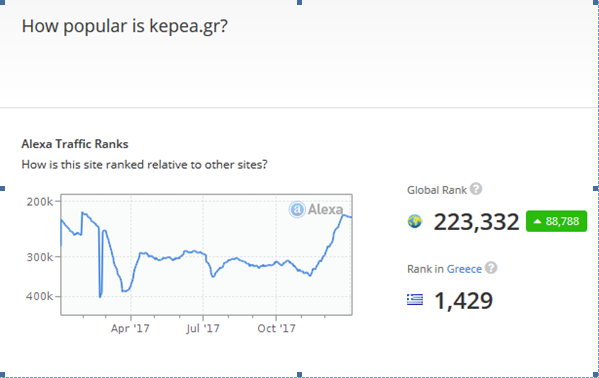599x378 pixels.
Task: Click the globe icon beside 223,332
Action: pos(415,221)
